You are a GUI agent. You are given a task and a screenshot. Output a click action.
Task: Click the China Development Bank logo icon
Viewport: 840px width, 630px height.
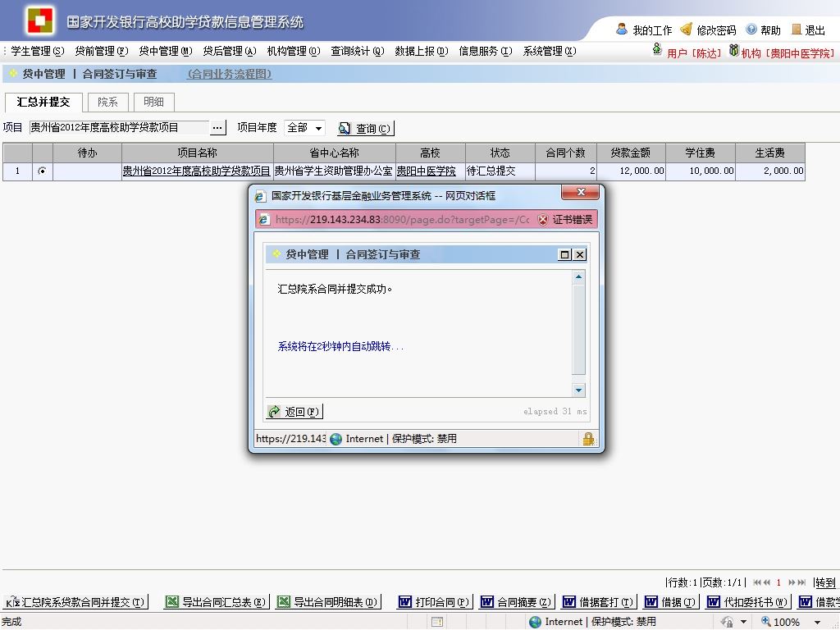tap(41, 21)
